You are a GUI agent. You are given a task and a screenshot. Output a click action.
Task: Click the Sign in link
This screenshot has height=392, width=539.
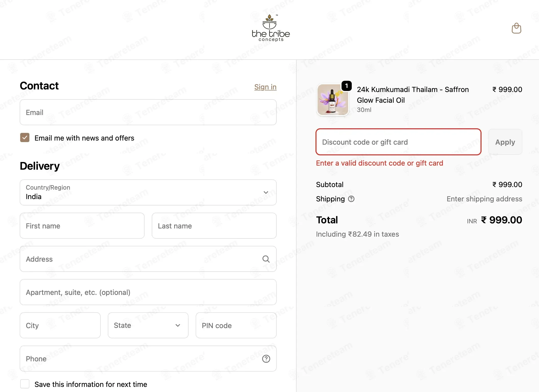pos(265,87)
